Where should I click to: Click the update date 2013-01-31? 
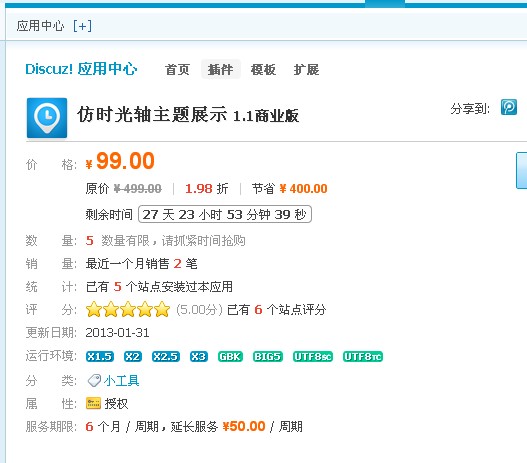[117, 333]
